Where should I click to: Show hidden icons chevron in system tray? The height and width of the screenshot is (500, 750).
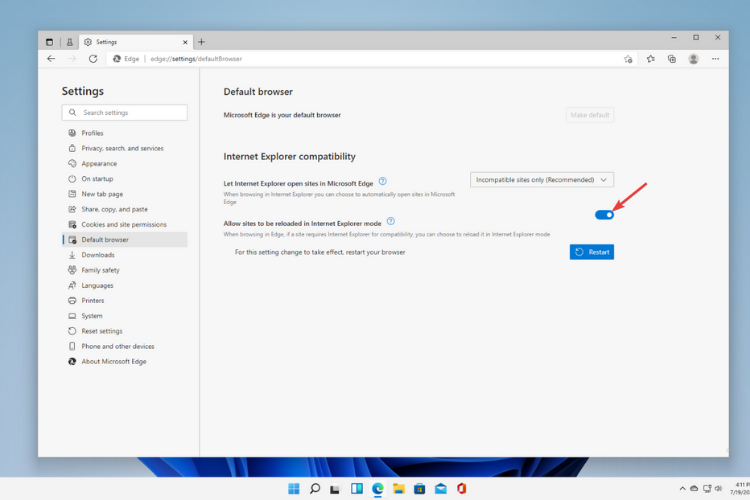(683, 488)
